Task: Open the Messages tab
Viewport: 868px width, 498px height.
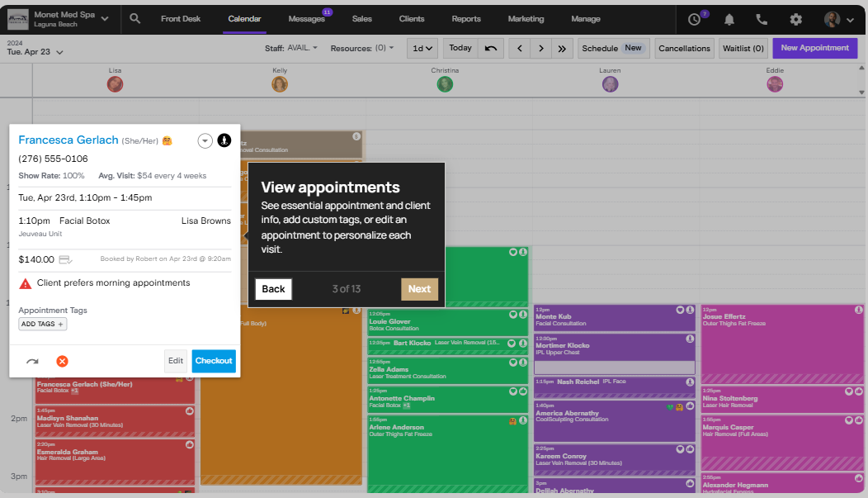Action: (307, 19)
